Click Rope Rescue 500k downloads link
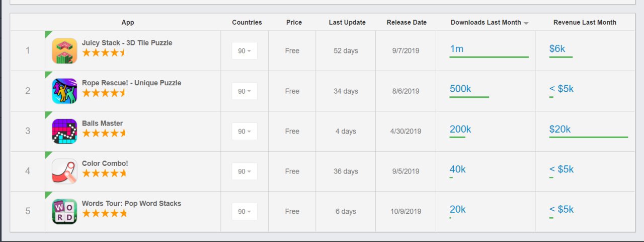The height and width of the screenshot is (242, 644). (x=460, y=89)
